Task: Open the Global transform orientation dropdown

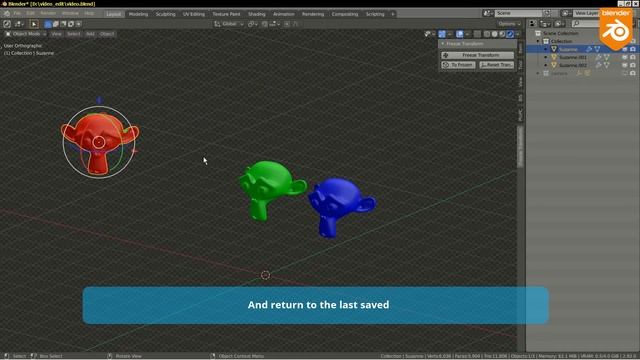Action: 229,24
